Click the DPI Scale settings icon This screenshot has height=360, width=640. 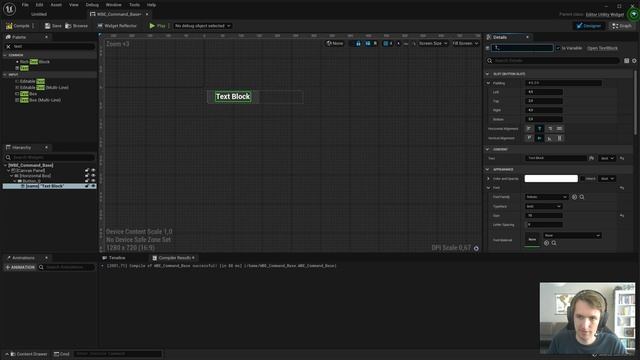(x=476, y=248)
